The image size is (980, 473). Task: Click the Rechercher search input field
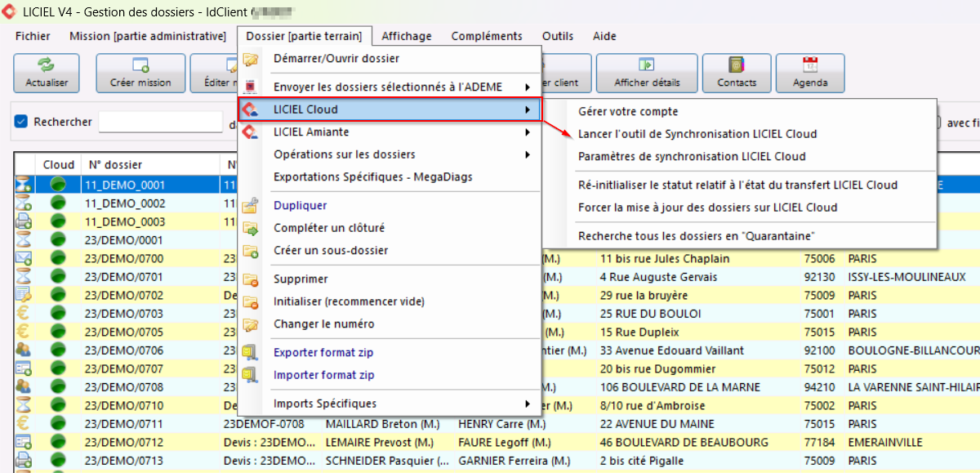161,122
